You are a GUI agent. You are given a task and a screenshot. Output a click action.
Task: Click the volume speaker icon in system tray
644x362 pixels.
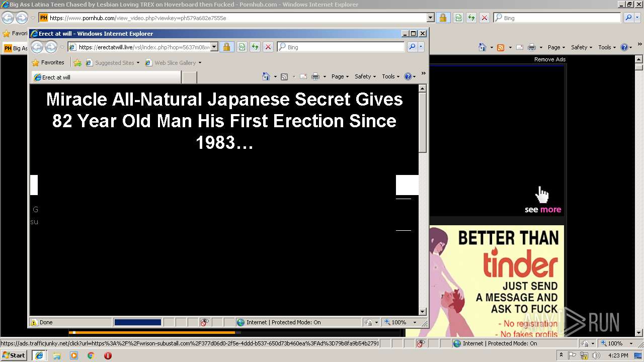point(596,355)
